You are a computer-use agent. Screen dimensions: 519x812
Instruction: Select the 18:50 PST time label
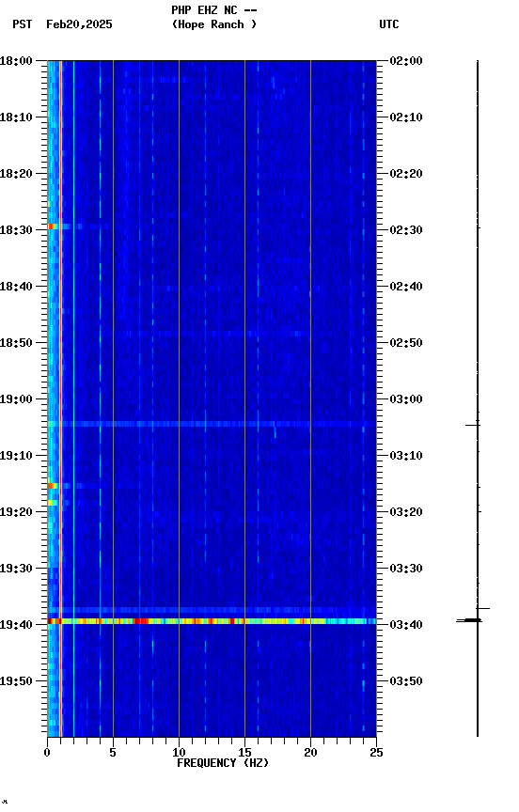(16, 343)
